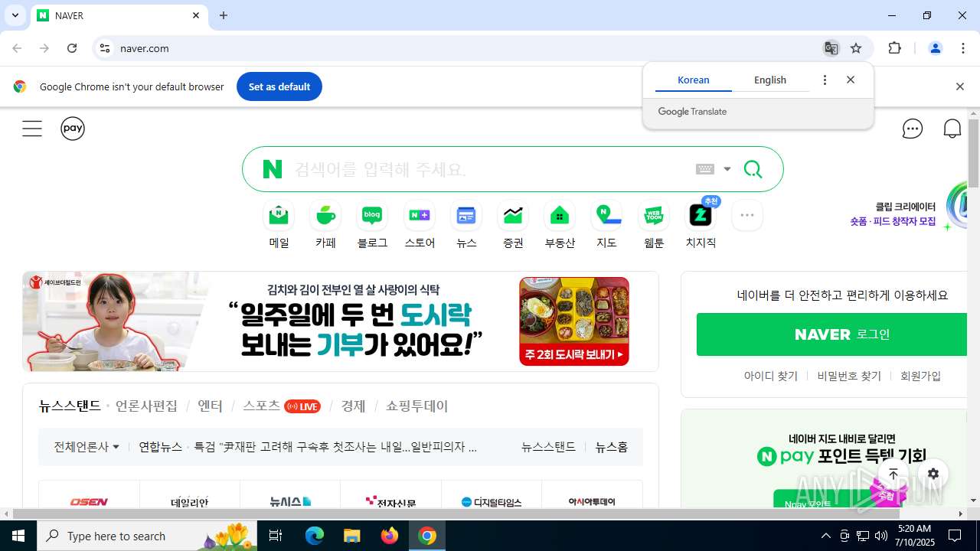Open the OSEN press logo
980x551 pixels.
pyautogui.click(x=89, y=502)
